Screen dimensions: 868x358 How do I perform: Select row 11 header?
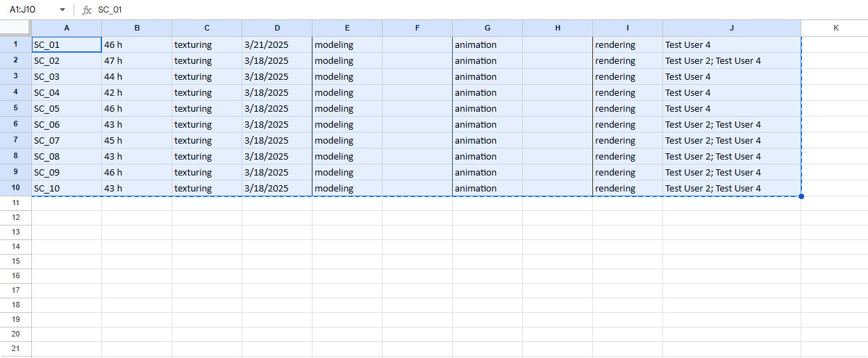coord(15,203)
